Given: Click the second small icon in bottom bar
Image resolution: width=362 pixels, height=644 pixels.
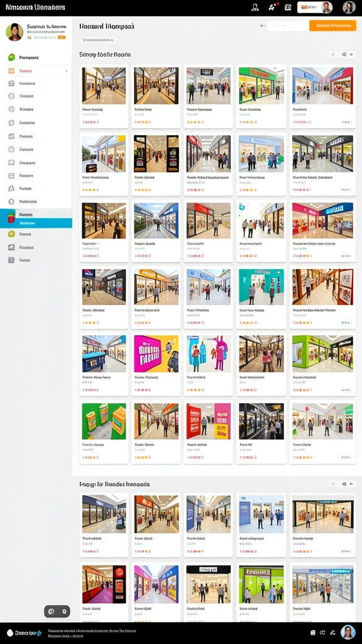Looking at the screenshot, I should point(322,633).
